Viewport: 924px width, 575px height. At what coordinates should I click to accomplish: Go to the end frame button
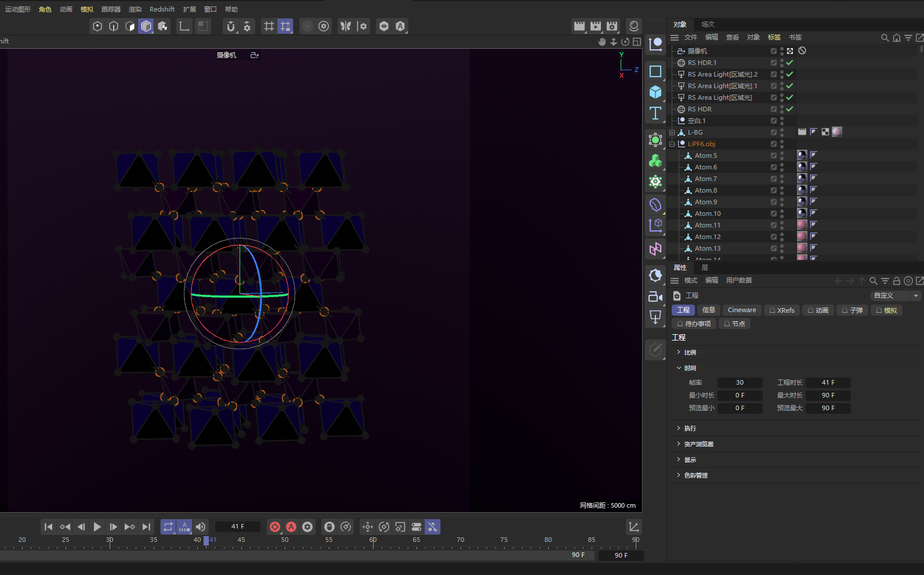(x=146, y=527)
